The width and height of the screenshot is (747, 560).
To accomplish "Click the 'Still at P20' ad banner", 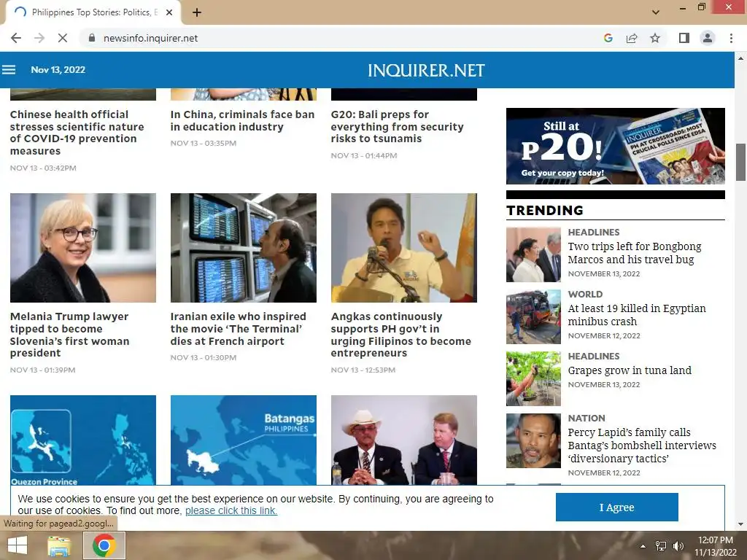I will click(616, 146).
